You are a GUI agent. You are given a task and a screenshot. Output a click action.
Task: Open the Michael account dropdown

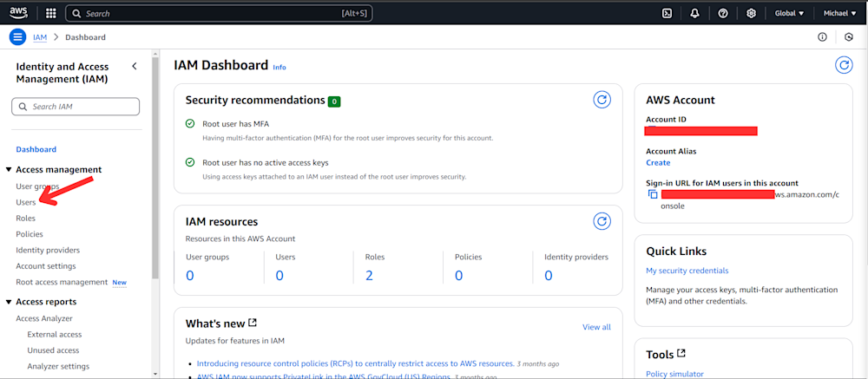[x=839, y=13]
